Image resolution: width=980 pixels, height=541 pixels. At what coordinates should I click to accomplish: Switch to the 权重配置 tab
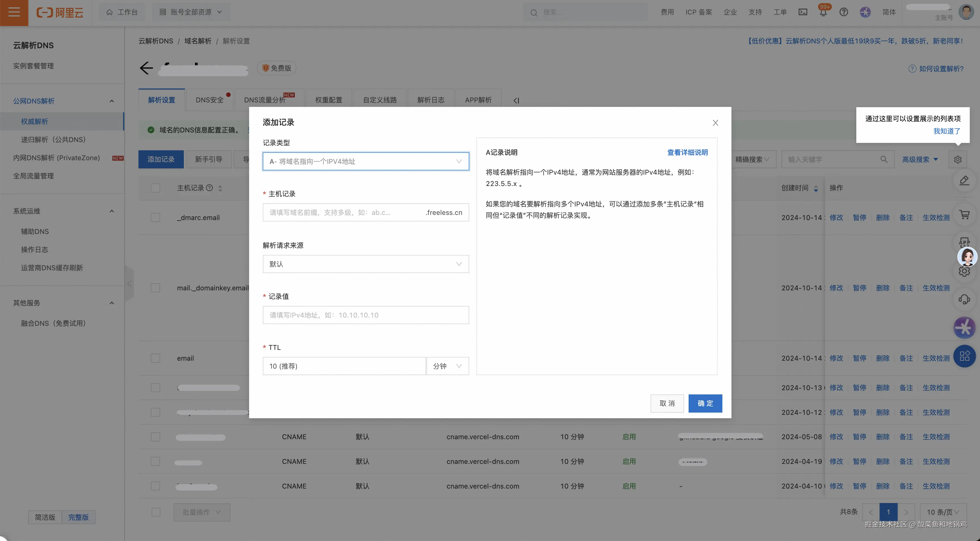pos(329,100)
